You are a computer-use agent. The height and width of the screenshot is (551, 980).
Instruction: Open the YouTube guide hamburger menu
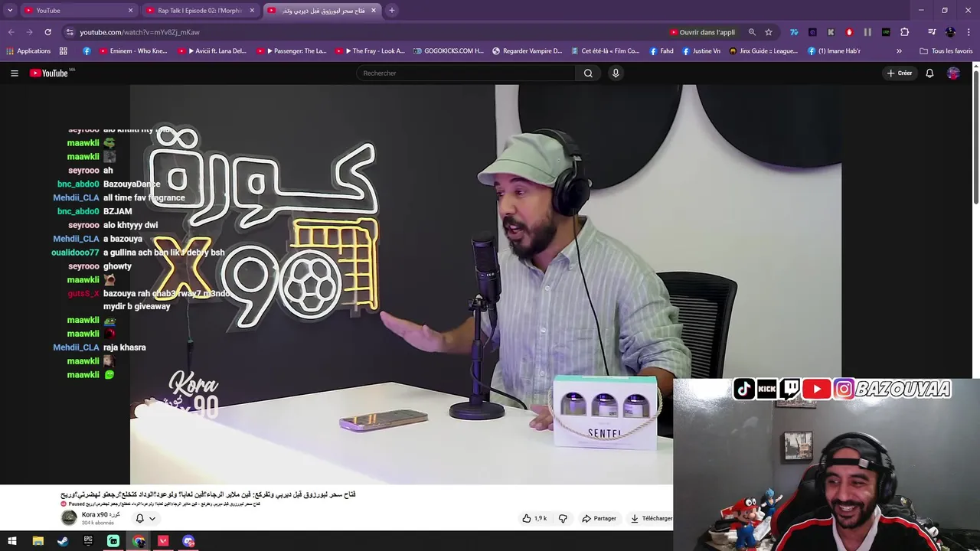click(x=14, y=73)
